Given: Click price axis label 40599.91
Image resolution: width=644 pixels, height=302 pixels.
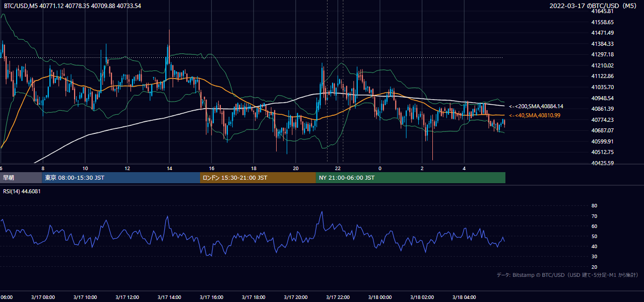Looking at the screenshot, I should 602,141.
